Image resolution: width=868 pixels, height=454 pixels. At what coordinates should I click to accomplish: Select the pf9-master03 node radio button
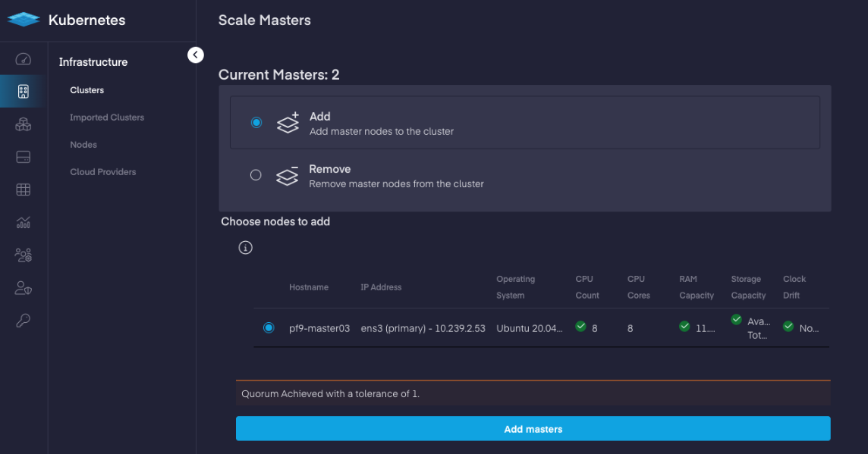click(269, 328)
